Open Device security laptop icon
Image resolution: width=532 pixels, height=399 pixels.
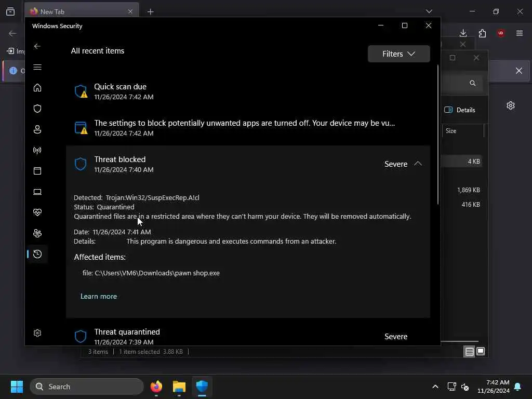click(x=37, y=192)
